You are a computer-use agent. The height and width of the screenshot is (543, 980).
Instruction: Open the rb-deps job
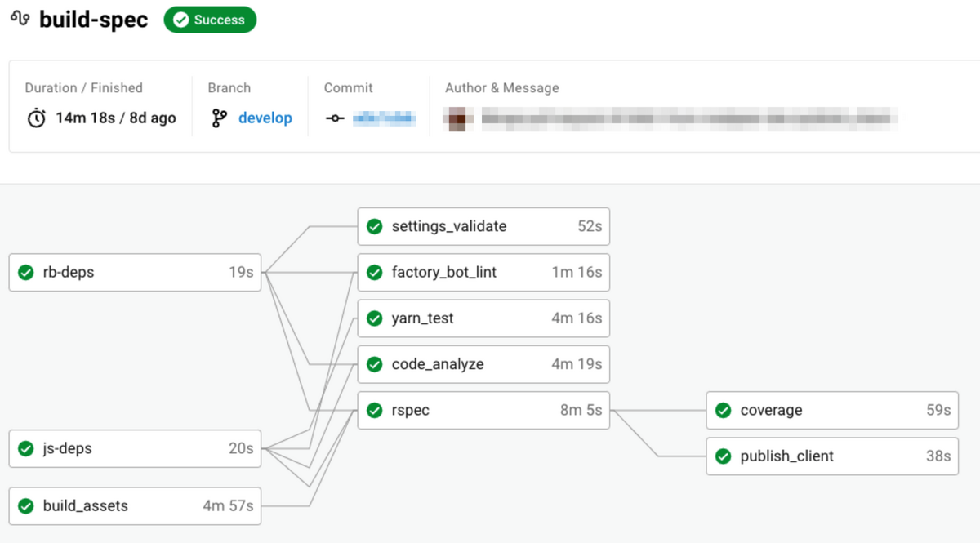click(x=135, y=272)
